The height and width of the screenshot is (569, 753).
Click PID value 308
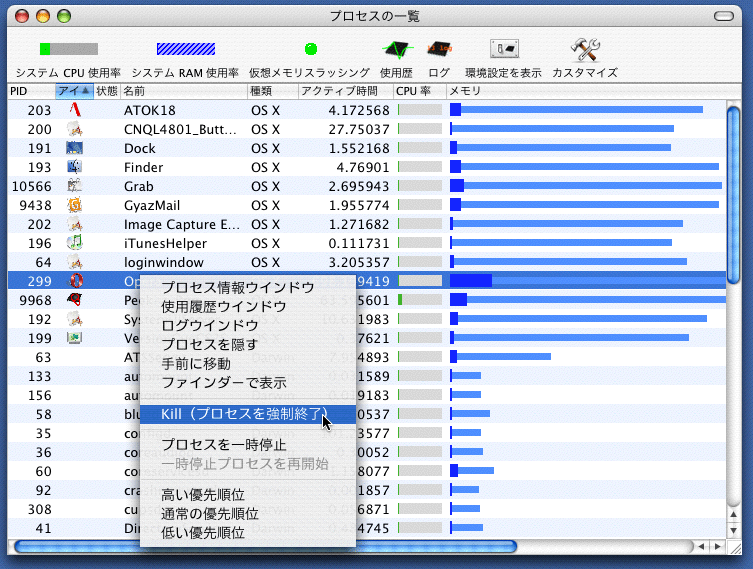click(x=39, y=509)
